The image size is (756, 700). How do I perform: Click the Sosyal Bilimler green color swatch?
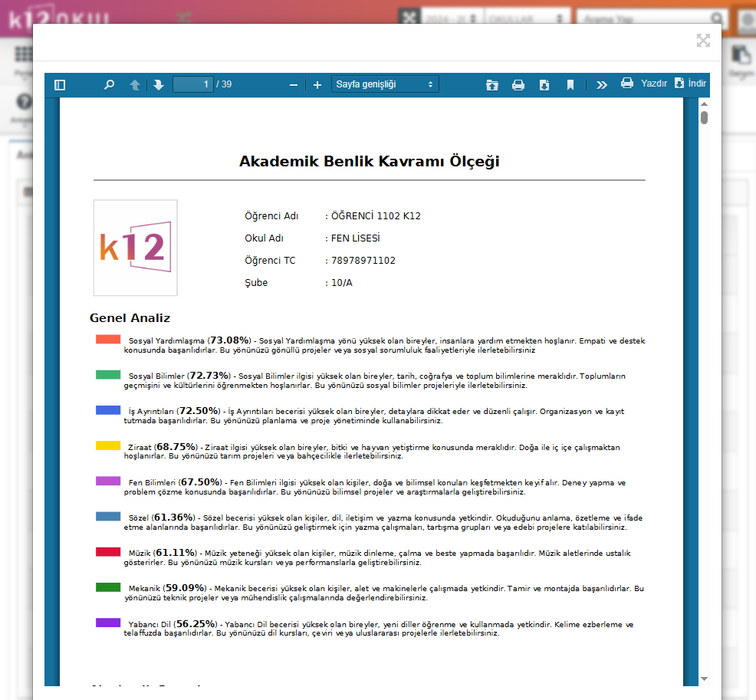pyautogui.click(x=108, y=375)
